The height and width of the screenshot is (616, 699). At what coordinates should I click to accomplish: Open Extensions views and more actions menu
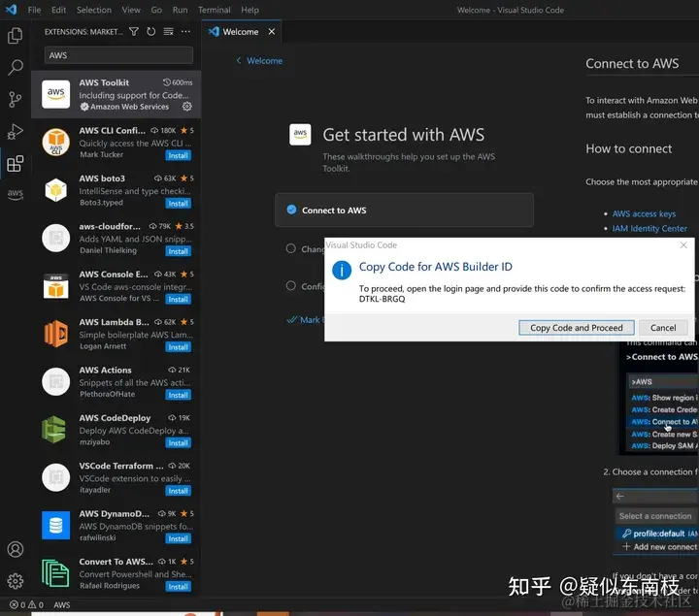(x=185, y=32)
